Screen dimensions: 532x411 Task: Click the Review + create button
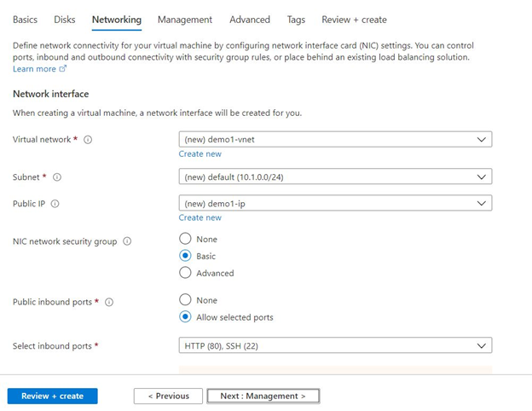click(x=53, y=396)
